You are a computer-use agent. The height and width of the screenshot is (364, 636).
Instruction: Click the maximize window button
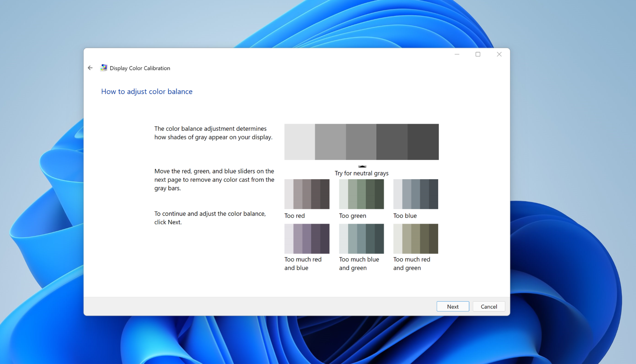478,54
